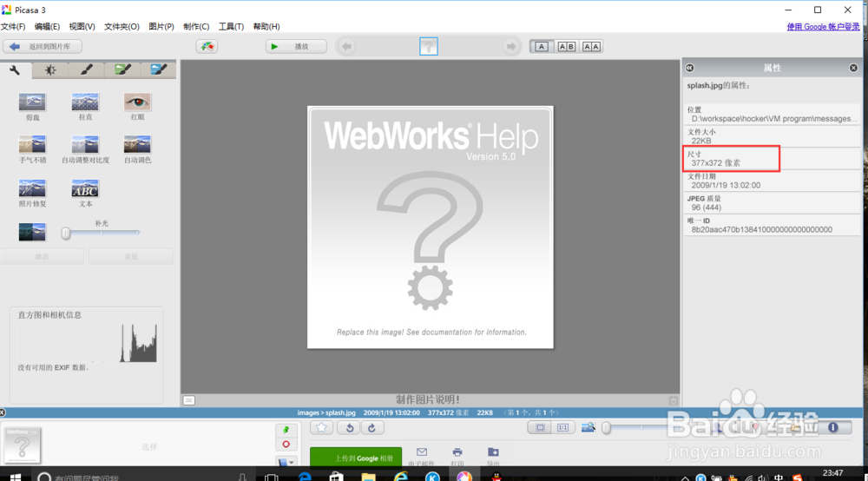This screenshot has width=868, height=481.
Task: Open the Retouch (照片修复) tool
Action: [x=32, y=193]
